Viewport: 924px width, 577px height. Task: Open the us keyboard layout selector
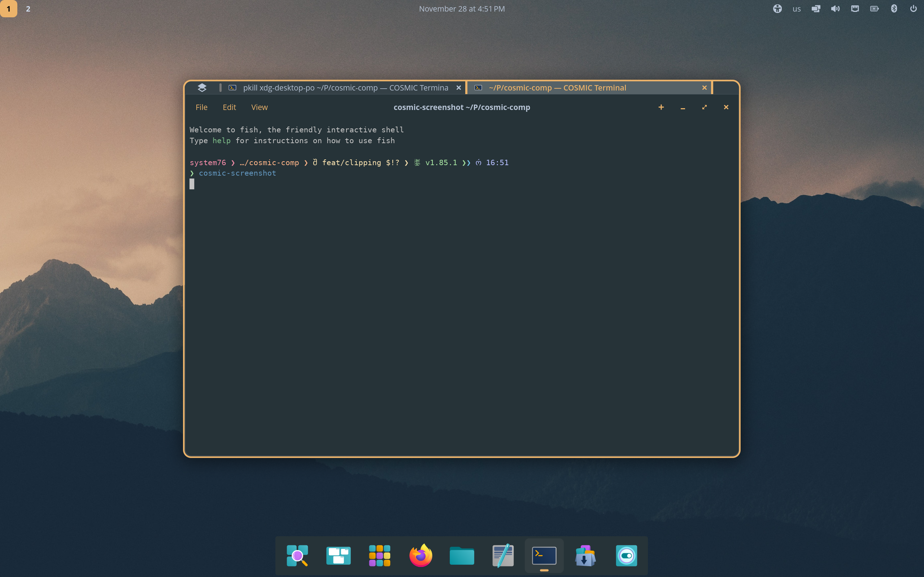tap(797, 9)
